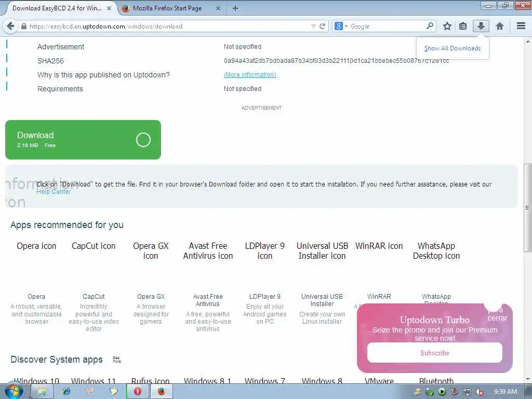
Task: Click See more next to Discover System apps
Action: tap(116, 360)
